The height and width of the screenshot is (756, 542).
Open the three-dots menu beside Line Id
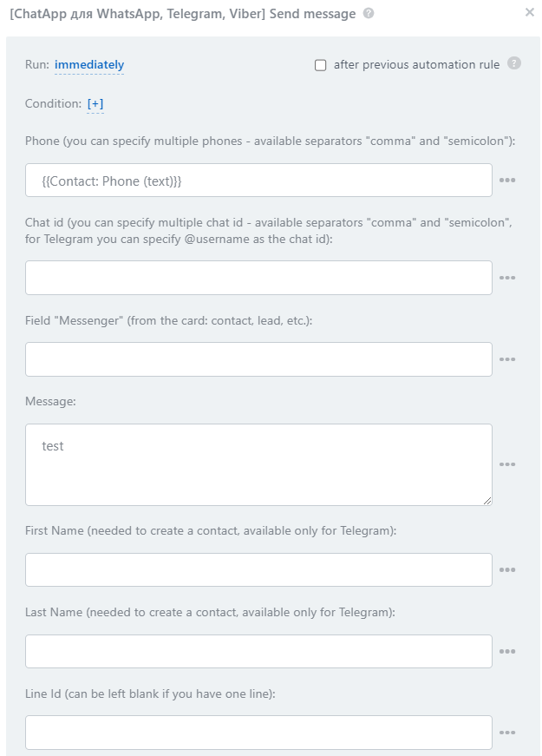[507, 733]
